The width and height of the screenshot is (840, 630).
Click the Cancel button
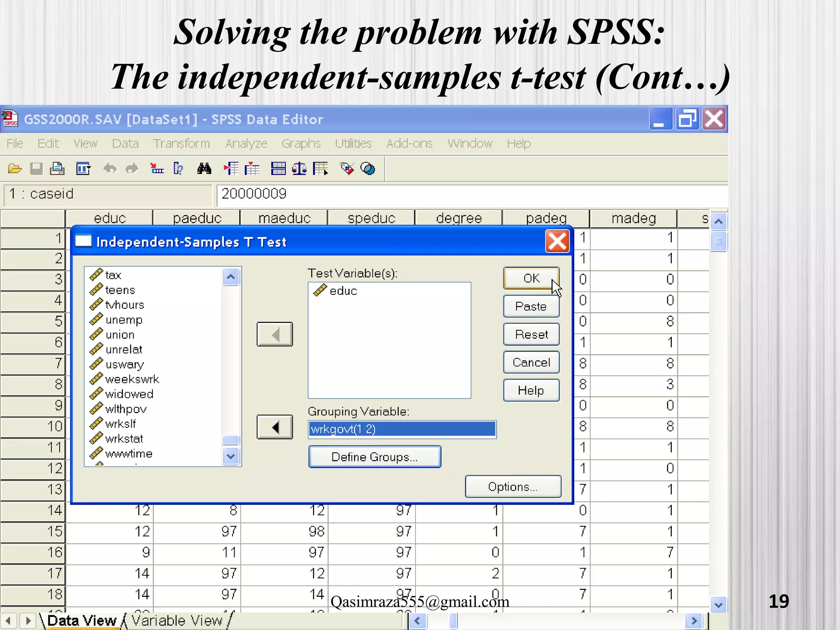click(x=531, y=362)
